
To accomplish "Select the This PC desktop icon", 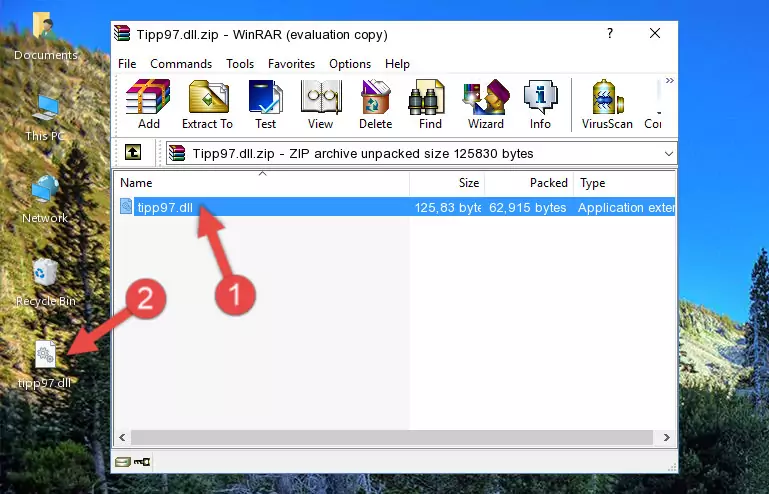I will click(45, 118).
